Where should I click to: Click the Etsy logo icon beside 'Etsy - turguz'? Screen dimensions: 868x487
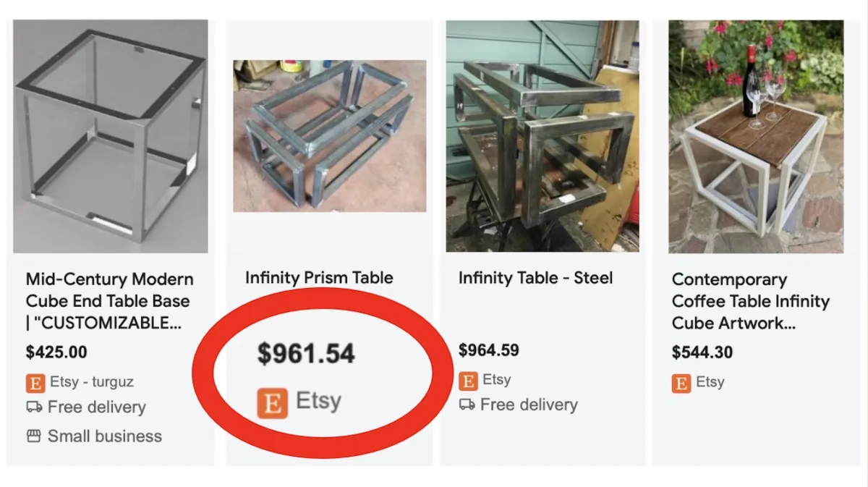click(35, 382)
